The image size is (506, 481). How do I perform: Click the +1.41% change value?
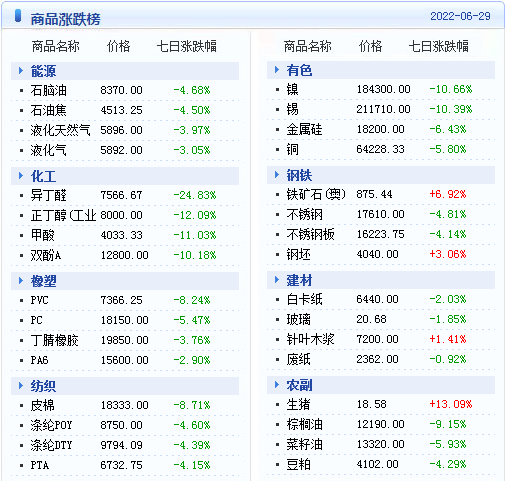[x=448, y=339]
